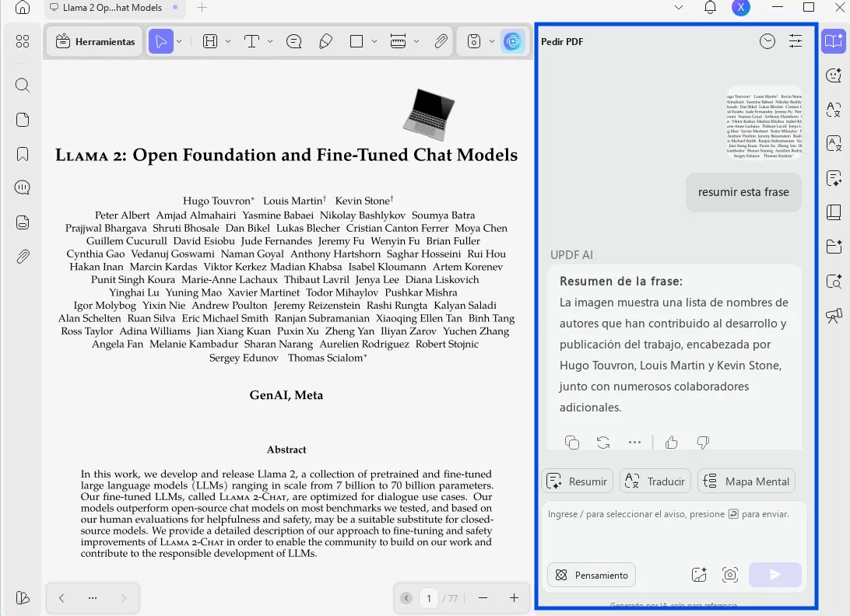Image resolution: width=850 pixels, height=616 pixels.
Task: Open the Ask PDF mode in right sidebar
Action: (833, 41)
